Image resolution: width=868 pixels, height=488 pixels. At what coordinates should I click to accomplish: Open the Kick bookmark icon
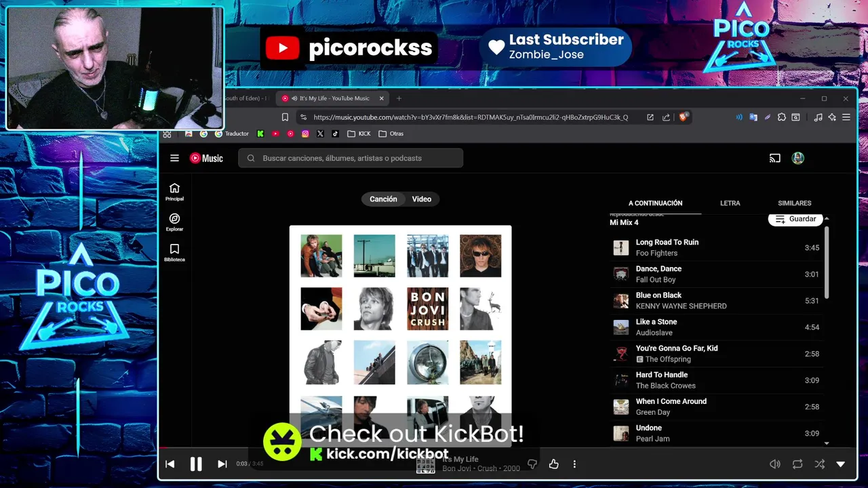260,134
